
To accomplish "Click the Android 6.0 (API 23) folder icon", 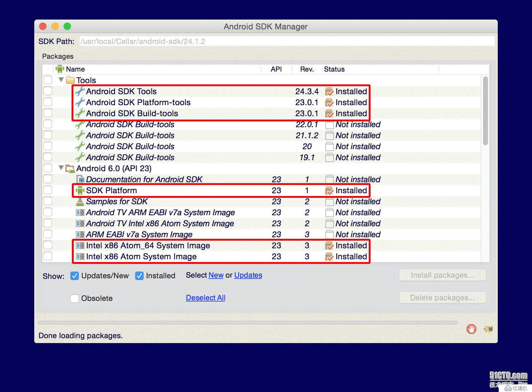I will pos(70,168).
